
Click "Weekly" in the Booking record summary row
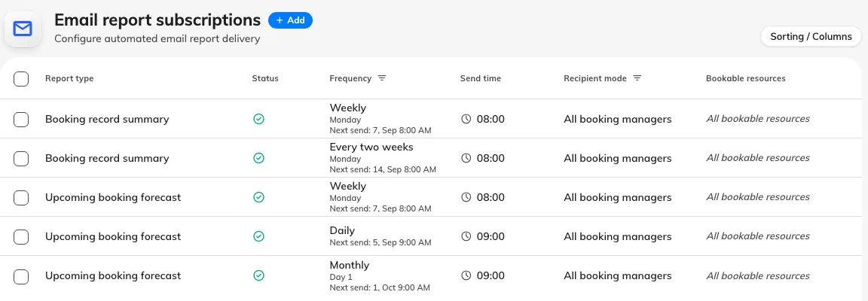347,108
